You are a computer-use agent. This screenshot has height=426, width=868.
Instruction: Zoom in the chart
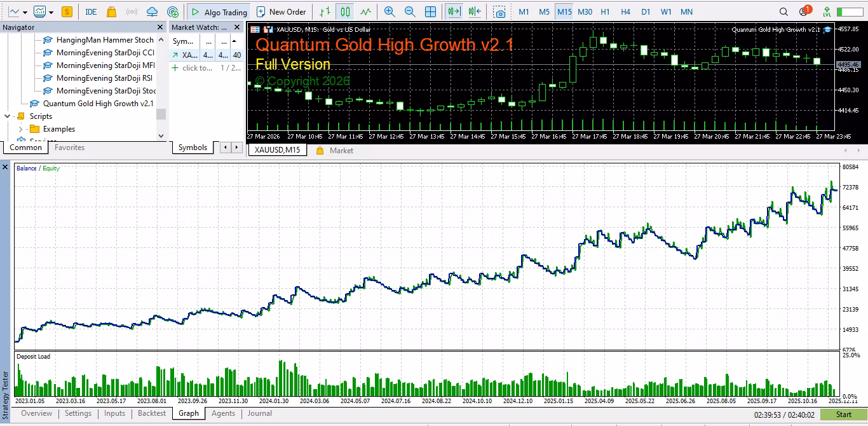[x=390, y=11]
